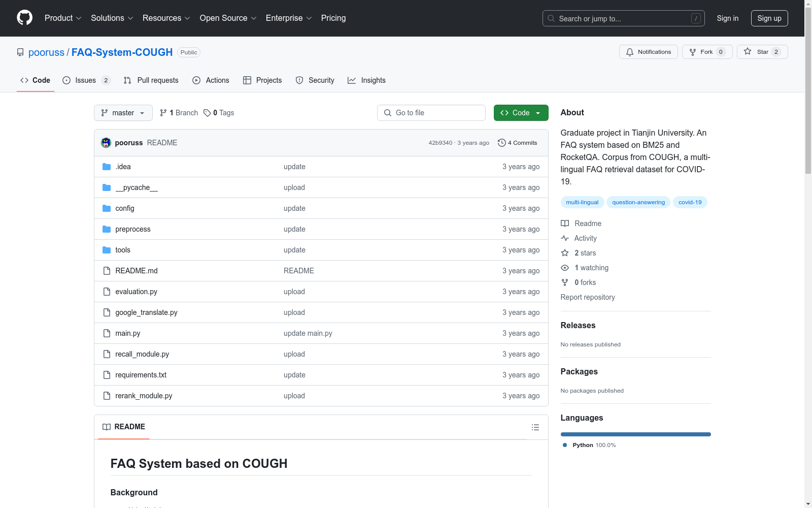812x508 pixels.
Task: Open the 'update main.py' commit message
Action: [308, 333]
